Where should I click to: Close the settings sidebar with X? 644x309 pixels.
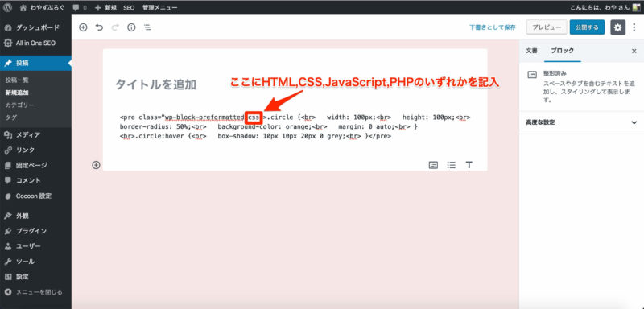634,51
